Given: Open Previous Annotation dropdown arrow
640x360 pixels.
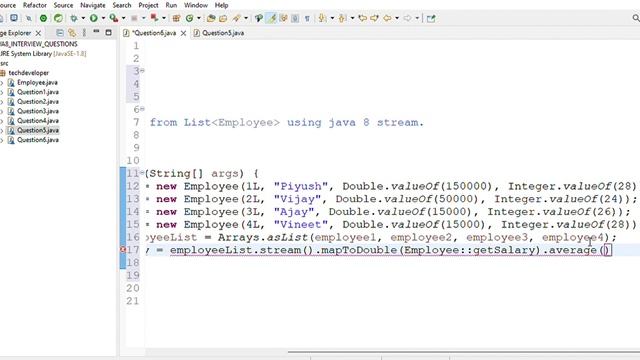Looking at the screenshot, I should click(x=352, y=18).
